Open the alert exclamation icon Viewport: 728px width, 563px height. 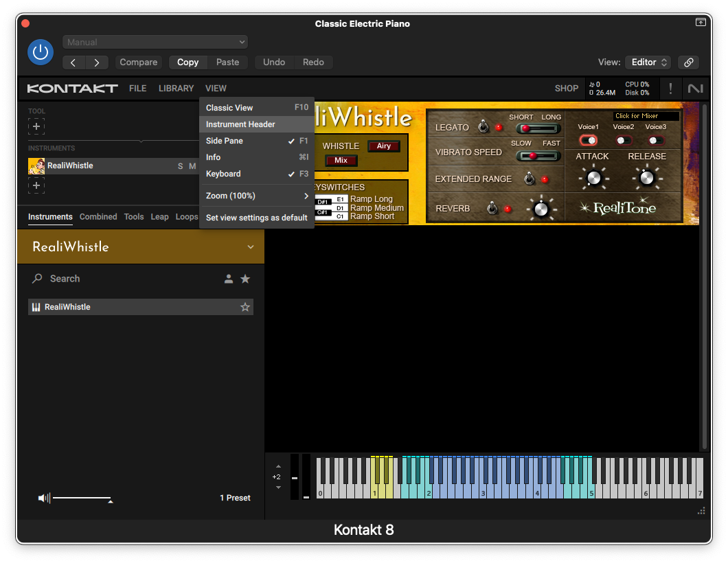(670, 88)
